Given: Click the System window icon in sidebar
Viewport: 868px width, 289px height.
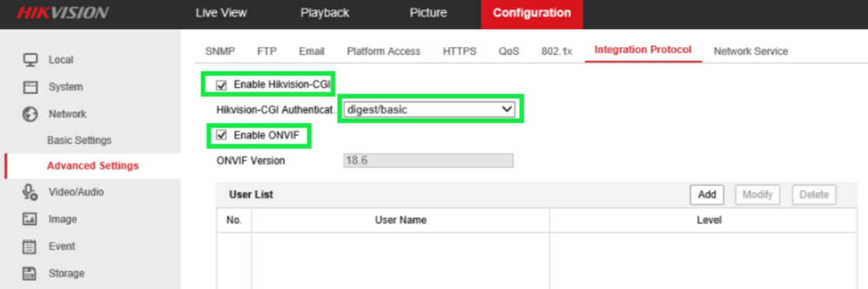Looking at the screenshot, I should coord(30,87).
